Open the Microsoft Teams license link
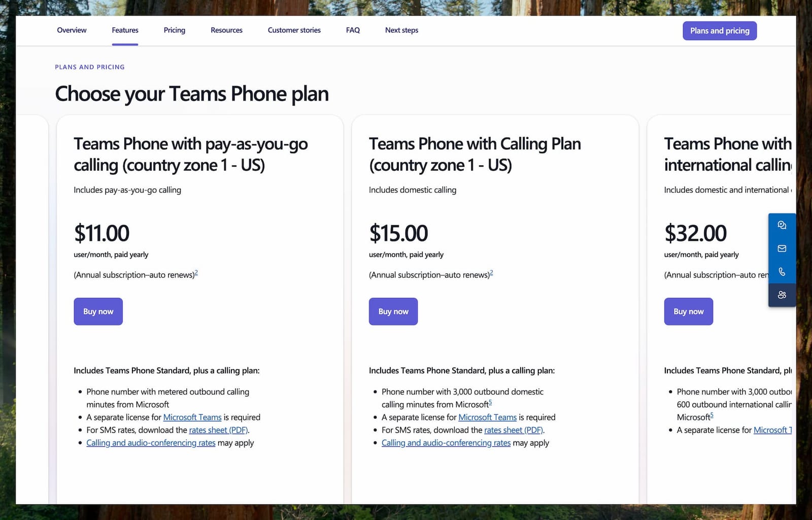The width and height of the screenshot is (812, 520). (192, 417)
